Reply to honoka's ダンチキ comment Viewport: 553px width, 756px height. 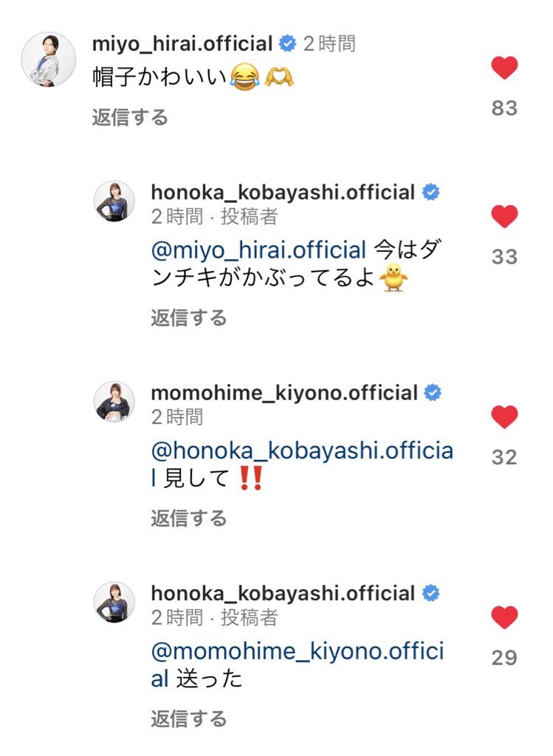189,318
